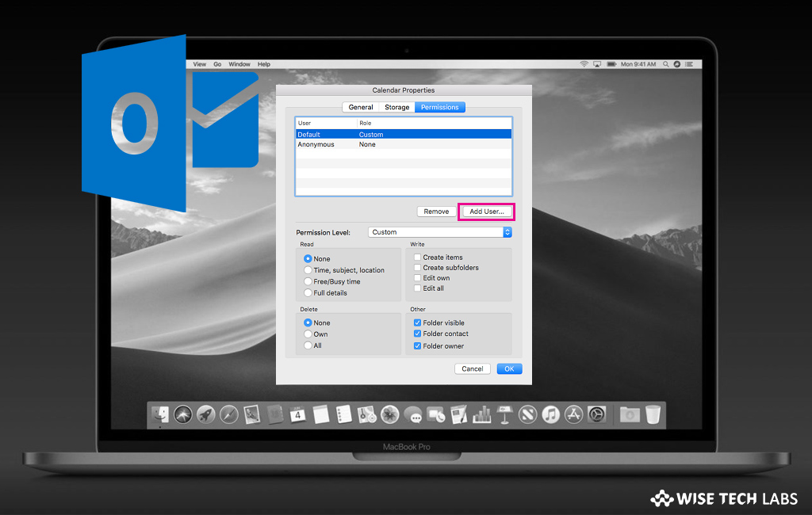
Task: Open Messages from the dock
Action: (412, 414)
